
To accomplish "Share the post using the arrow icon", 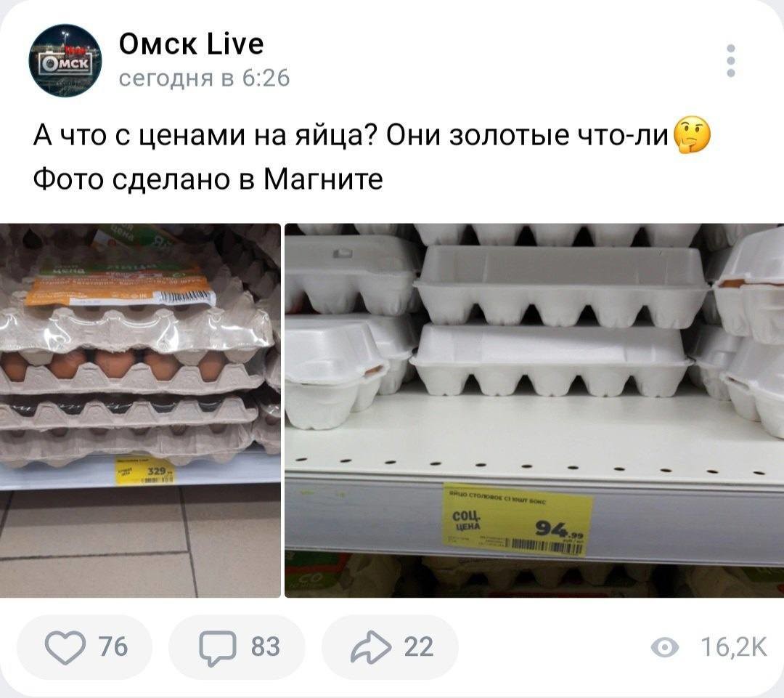I will click(x=370, y=647).
